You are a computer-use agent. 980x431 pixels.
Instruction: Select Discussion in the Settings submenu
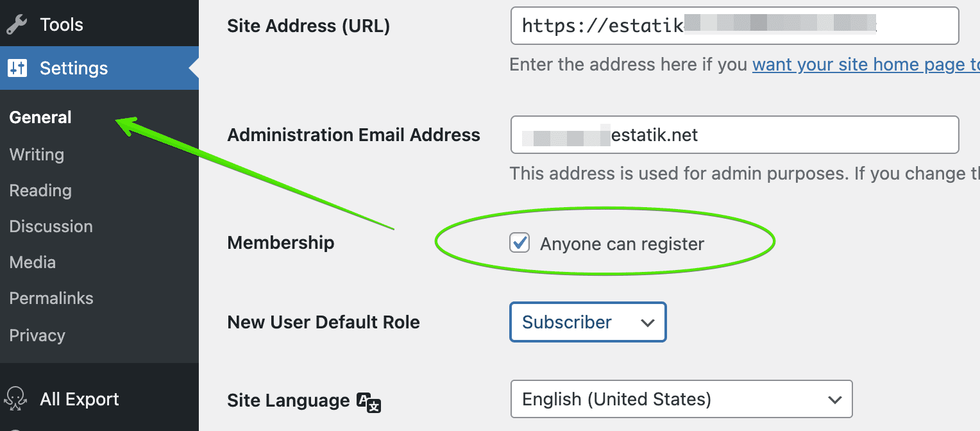(51, 226)
